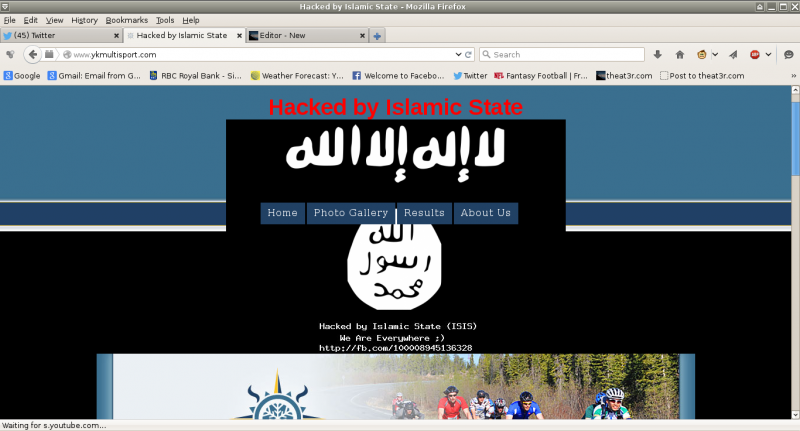This screenshot has width=800, height=431.
Task: Click the search magnifier icon
Action: (486, 54)
